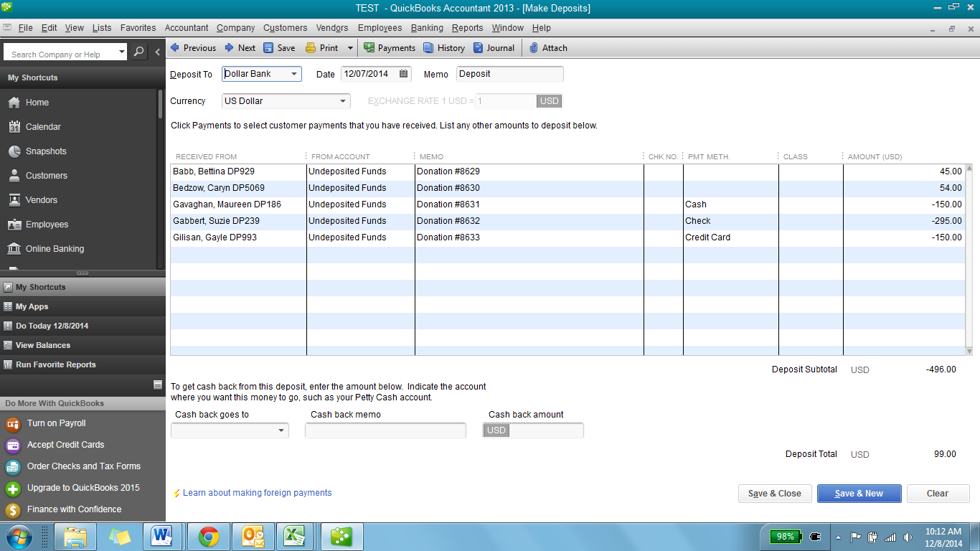This screenshot has height=551, width=980.
Task: Expand the Print options arrow
Action: [x=350, y=48]
